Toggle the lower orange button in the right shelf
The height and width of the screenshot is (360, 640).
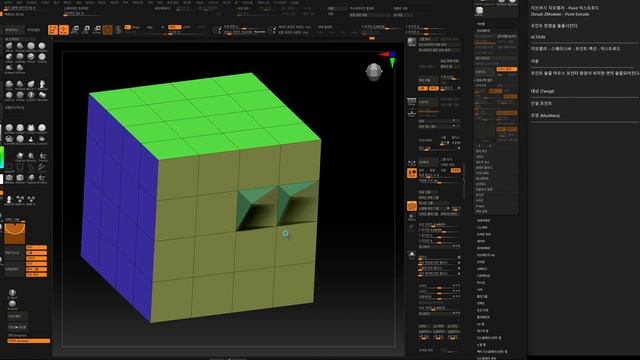pyautogui.click(x=412, y=206)
